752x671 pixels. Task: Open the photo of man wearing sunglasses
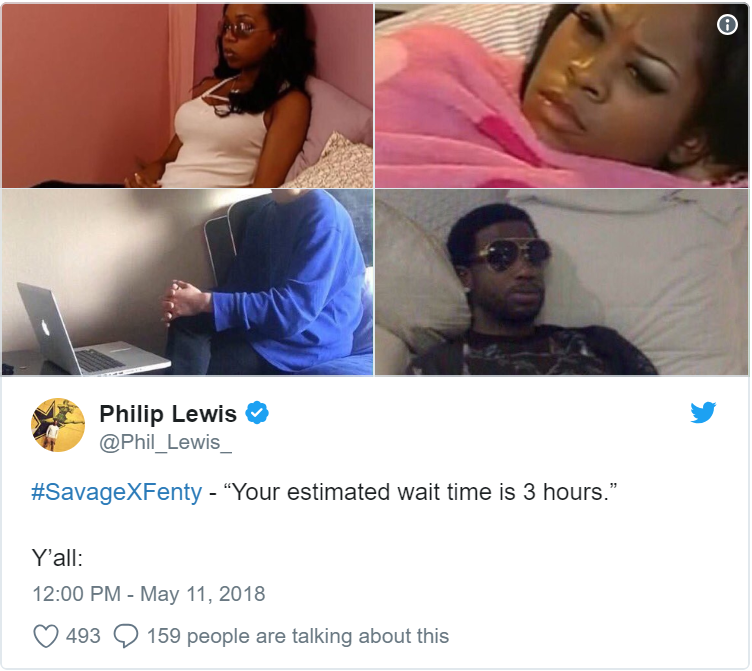(x=561, y=282)
